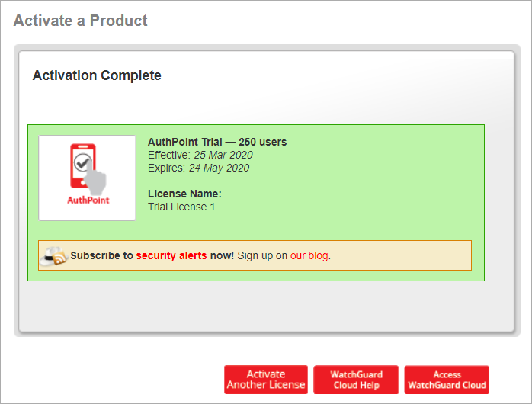
Task: Click the 'Sign up on' text in the banner
Action: coord(262,255)
